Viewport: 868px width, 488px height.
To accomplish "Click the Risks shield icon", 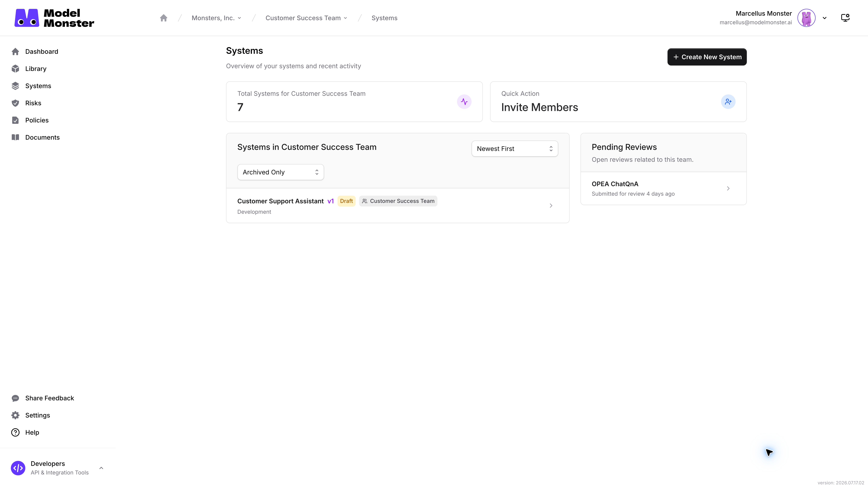I will pyautogui.click(x=16, y=103).
